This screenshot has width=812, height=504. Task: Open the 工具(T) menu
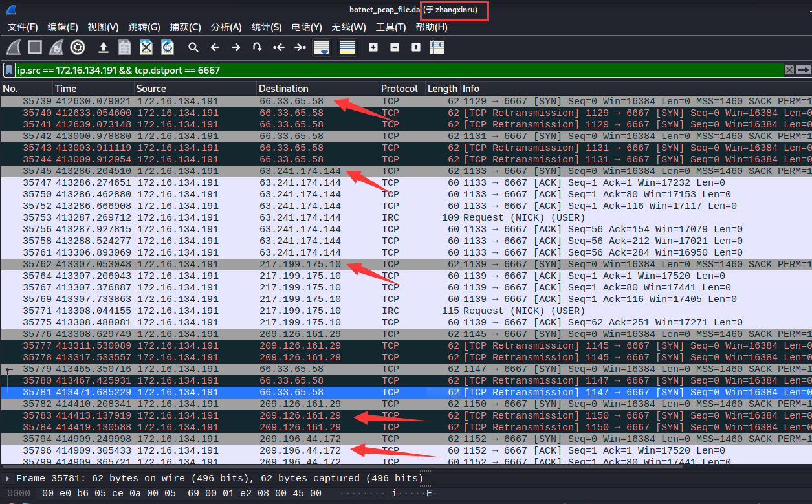[x=391, y=27]
